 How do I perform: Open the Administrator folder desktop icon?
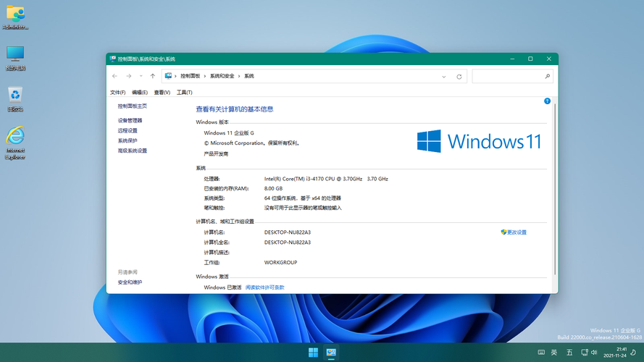pyautogui.click(x=16, y=17)
